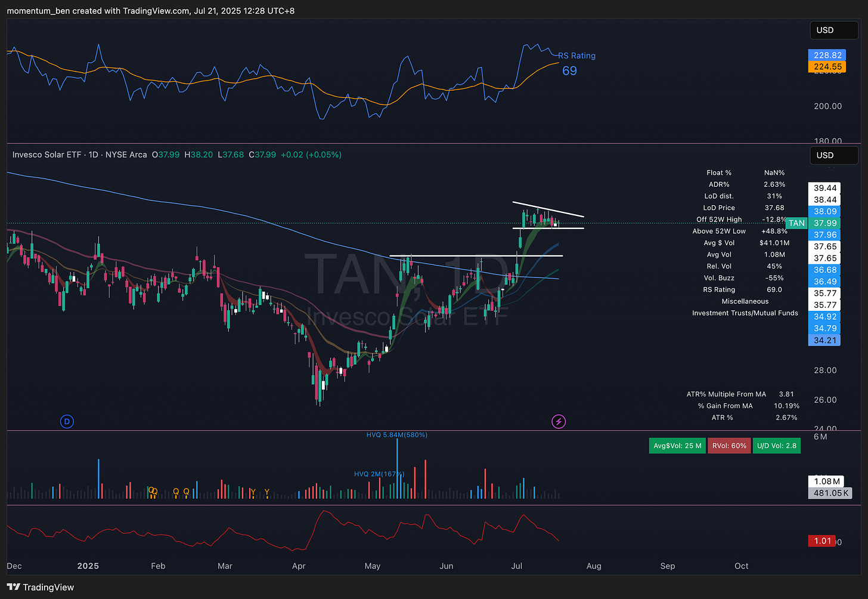Open the USD currency selector in RS pane
Viewport: 868px width, 599px height.
(x=834, y=30)
